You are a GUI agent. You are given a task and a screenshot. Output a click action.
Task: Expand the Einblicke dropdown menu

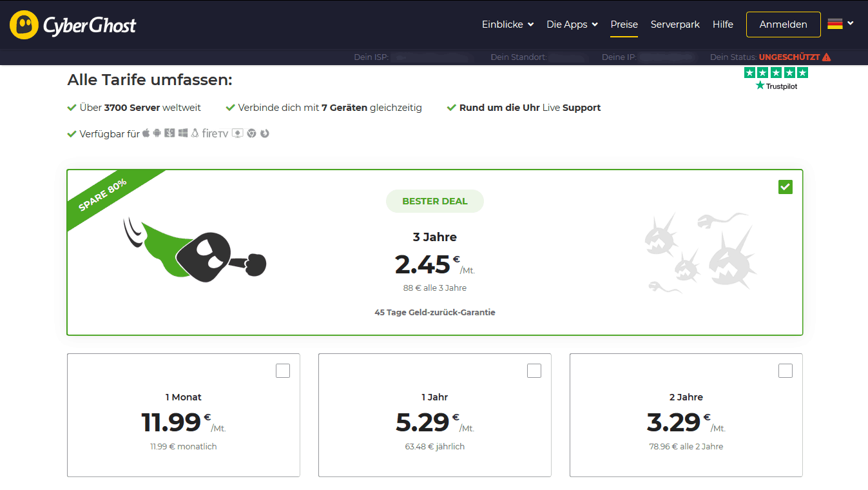(508, 24)
